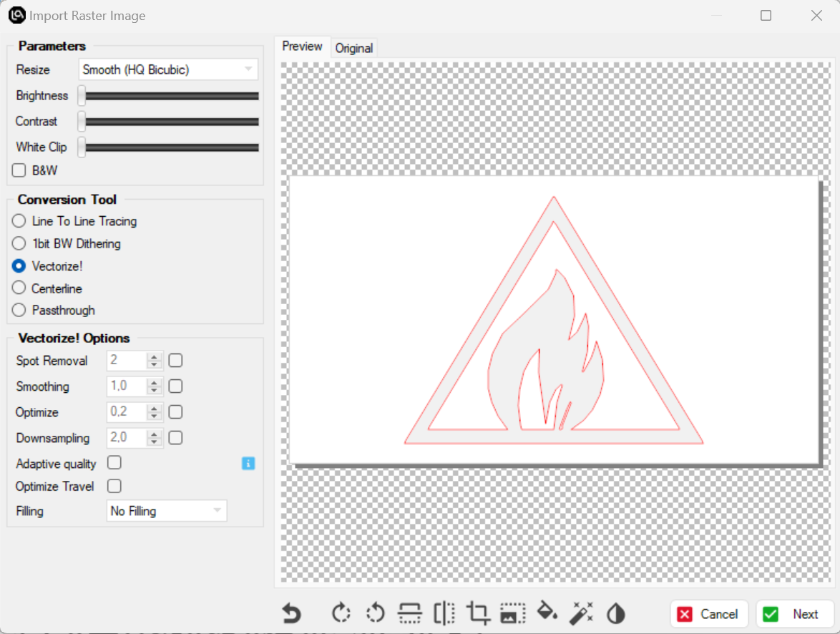
Task: Click the magic wand icon
Action: 581,613
